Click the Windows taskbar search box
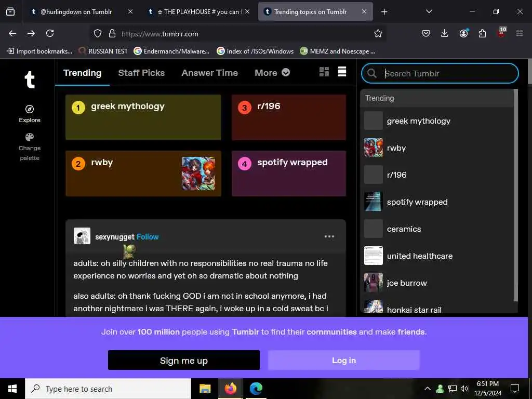This screenshot has width=532, height=399. [x=108, y=389]
